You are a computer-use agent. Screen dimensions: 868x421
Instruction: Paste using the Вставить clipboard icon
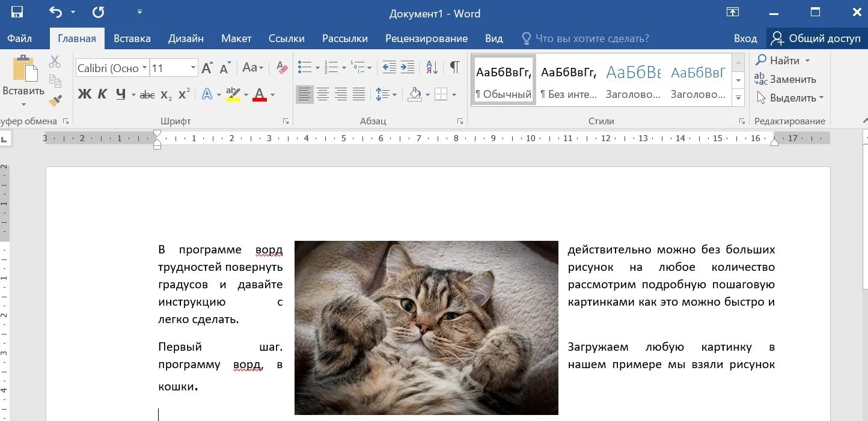[23, 68]
